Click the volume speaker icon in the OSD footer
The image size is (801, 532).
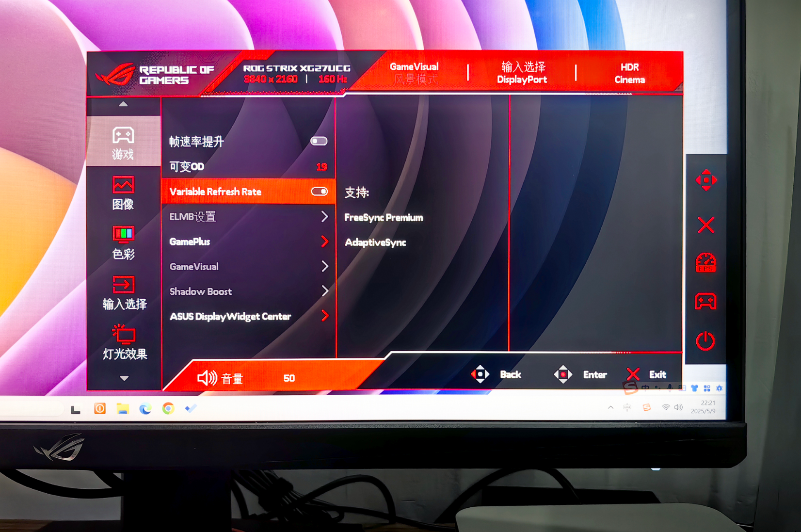point(207,378)
